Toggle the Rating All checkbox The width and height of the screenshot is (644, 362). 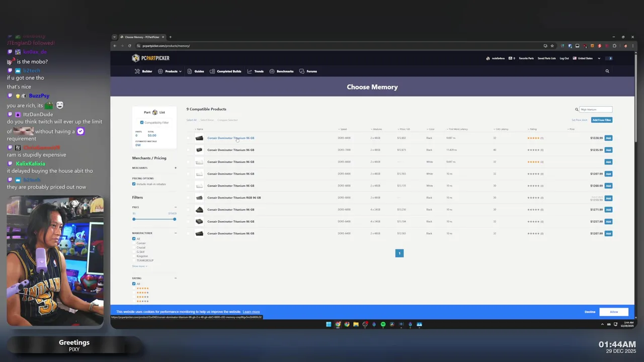tap(134, 284)
